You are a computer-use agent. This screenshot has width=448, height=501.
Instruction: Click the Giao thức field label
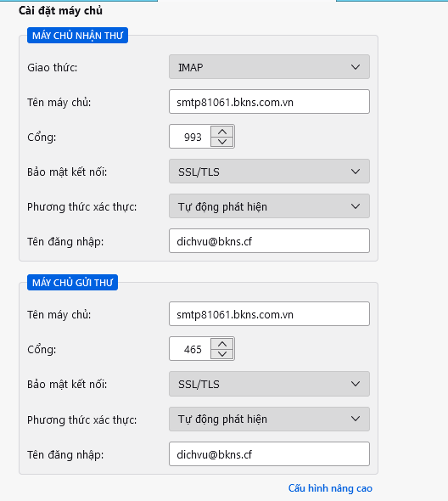53,67
